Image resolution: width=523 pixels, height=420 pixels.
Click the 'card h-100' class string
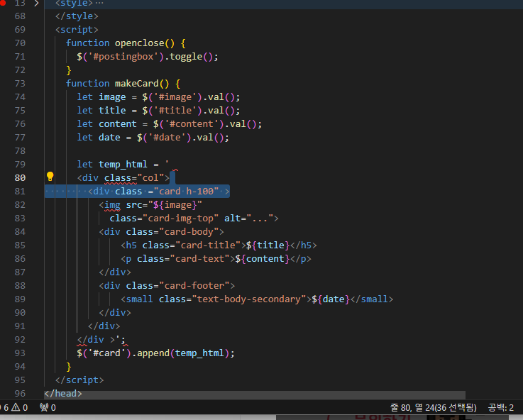[186, 192]
